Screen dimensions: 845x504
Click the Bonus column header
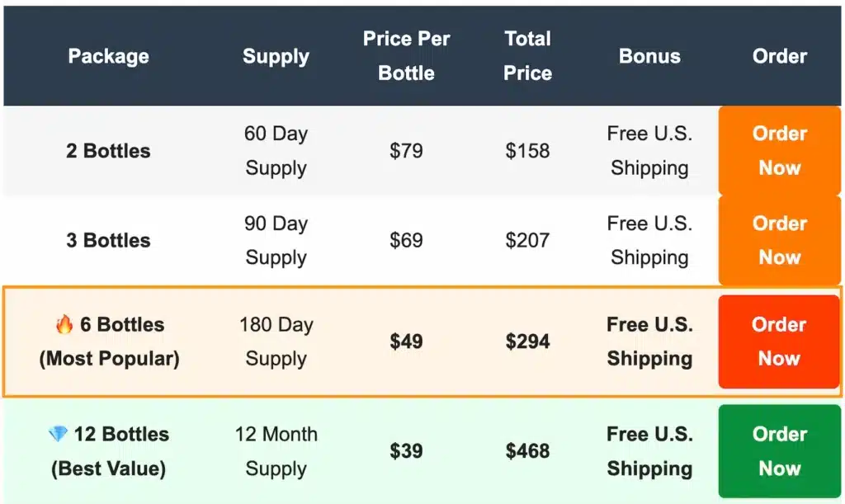tap(649, 55)
